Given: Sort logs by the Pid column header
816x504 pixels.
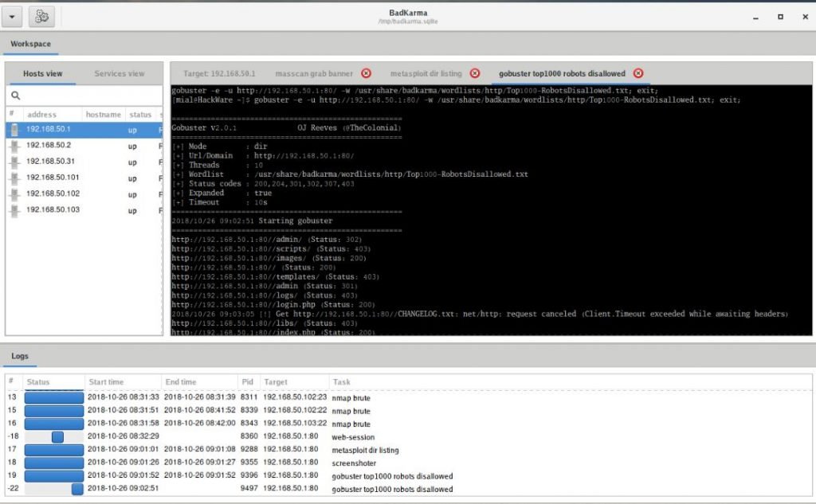Looking at the screenshot, I should coord(247,381).
